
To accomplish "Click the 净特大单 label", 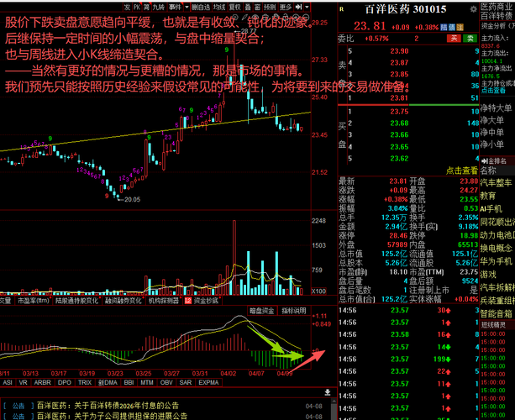I will (x=497, y=108).
